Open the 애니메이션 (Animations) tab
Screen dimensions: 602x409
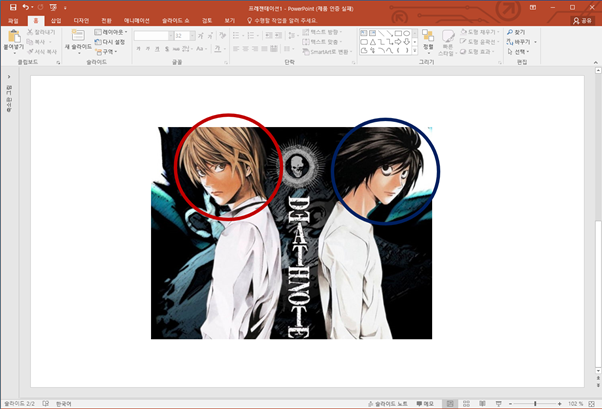click(137, 21)
